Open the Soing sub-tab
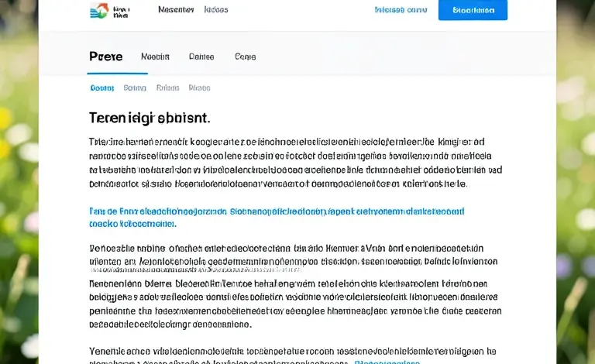The image size is (595, 364). point(135,88)
